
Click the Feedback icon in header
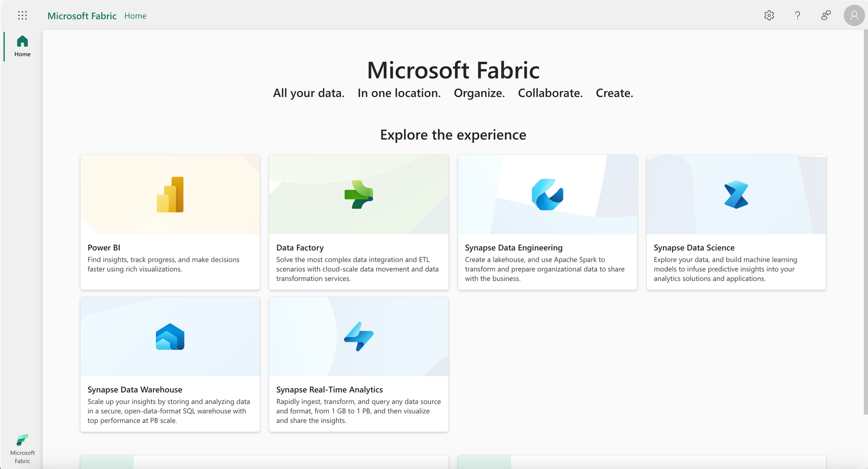click(825, 16)
